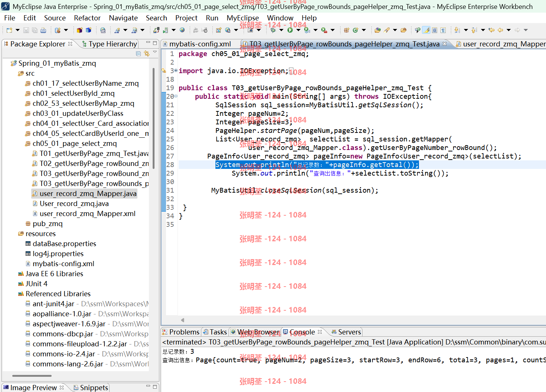The width and height of the screenshot is (546, 392).
Task: Click the green Run button icon
Action: (290, 30)
